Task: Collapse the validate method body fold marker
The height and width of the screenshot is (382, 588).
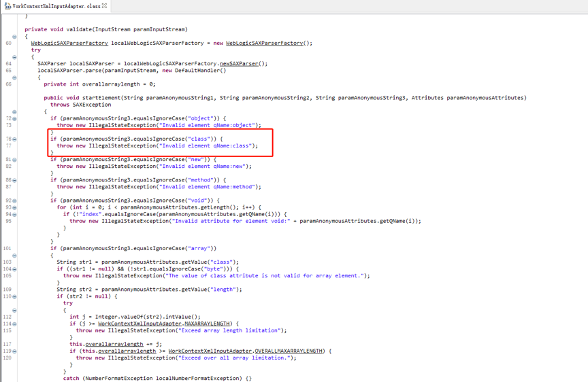Action: coord(14,37)
